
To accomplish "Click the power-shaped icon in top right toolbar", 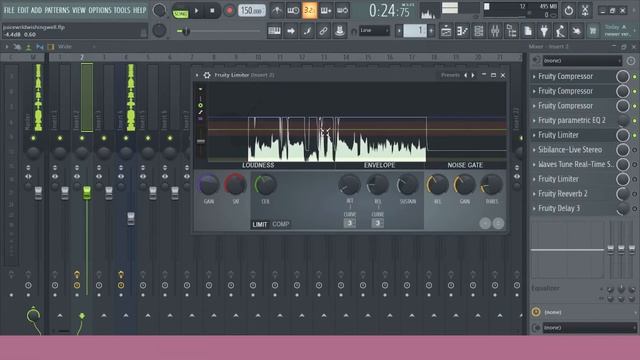I will 569,11.
